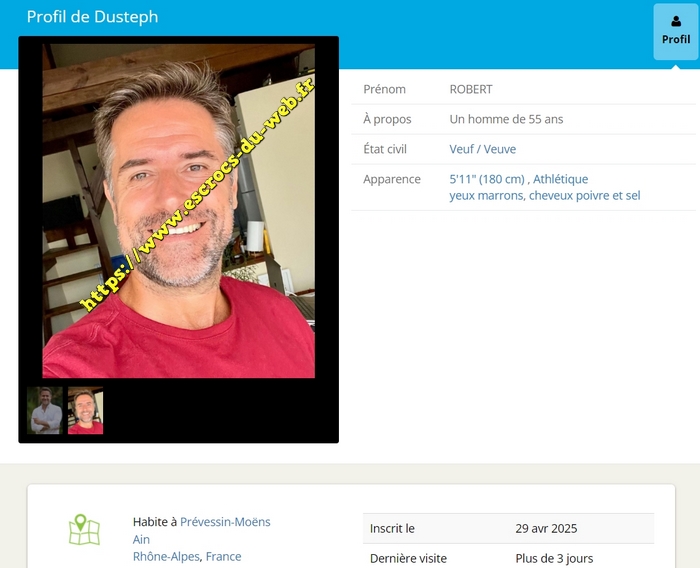Follow the Athlétique link
700x568 pixels.
(561, 179)
